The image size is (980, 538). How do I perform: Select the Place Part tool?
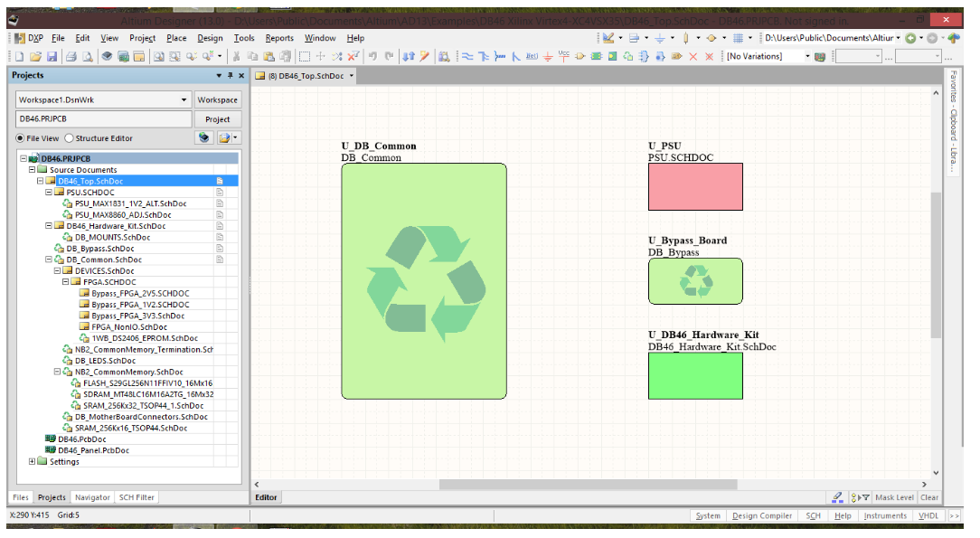(580, 55)
